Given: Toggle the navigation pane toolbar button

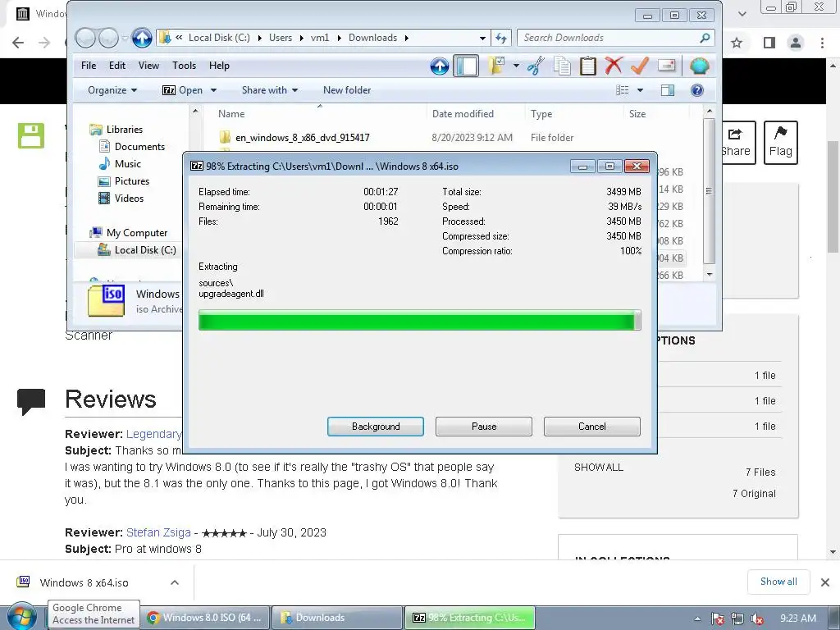Looking at the screenshot, I should coord(466,66).
